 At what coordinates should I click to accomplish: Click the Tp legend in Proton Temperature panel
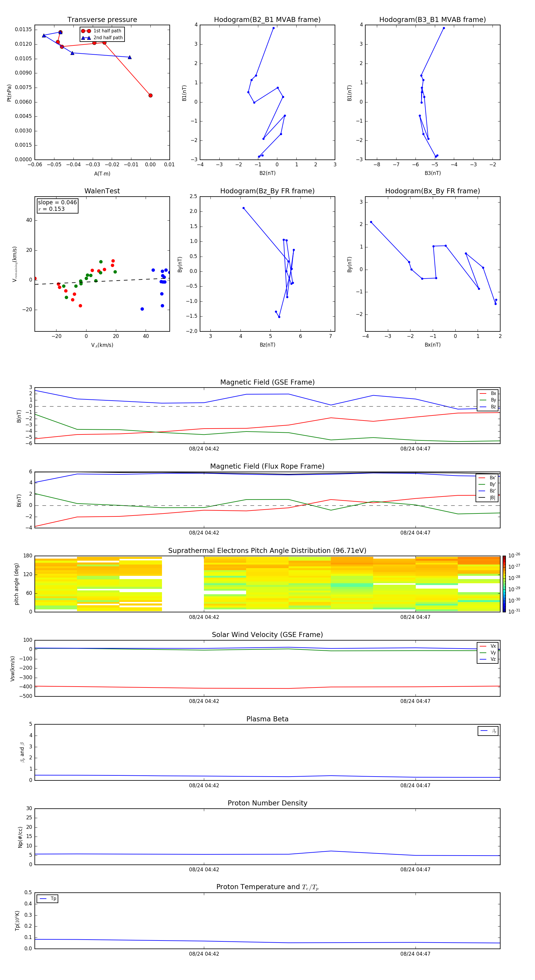click(48, 899)
